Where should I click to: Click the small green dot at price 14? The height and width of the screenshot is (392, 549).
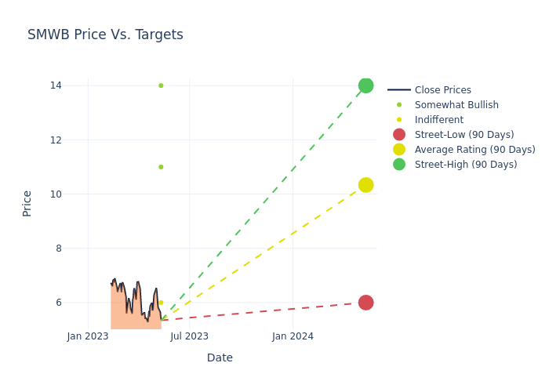[x=161, y=85]
